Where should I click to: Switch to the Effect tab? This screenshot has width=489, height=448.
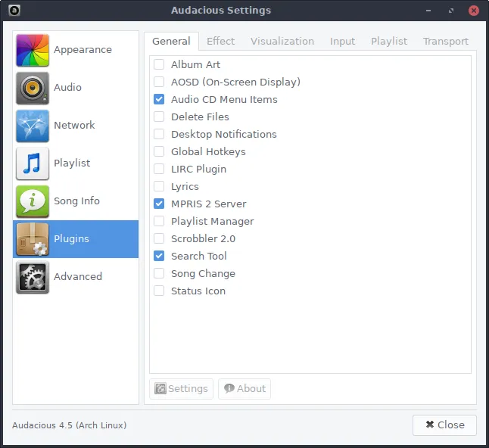point(220,42)
